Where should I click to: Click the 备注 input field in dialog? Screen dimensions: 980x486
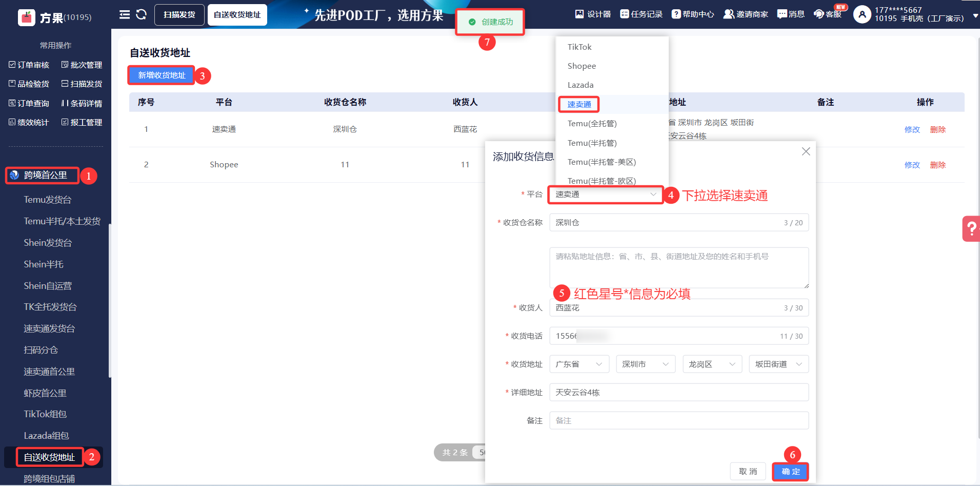coord(679,421)
